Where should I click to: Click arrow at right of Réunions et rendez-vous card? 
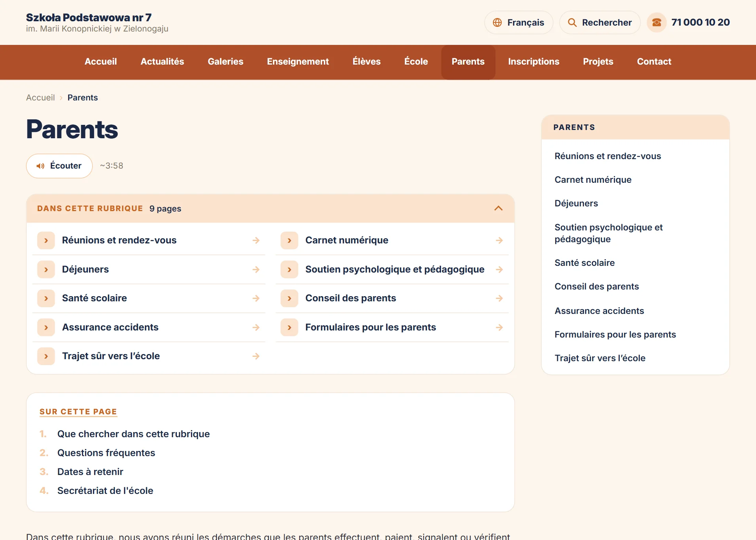(x=256, y=240)
